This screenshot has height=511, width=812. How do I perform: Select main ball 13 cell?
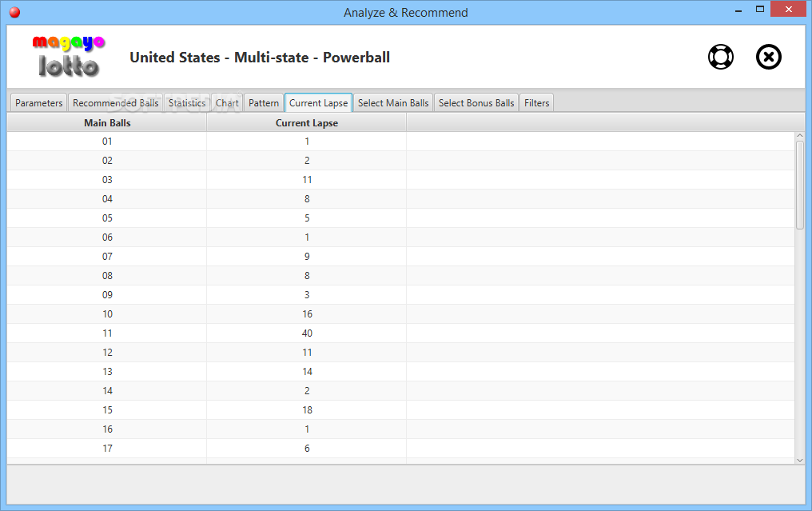(x=107, y=372)
